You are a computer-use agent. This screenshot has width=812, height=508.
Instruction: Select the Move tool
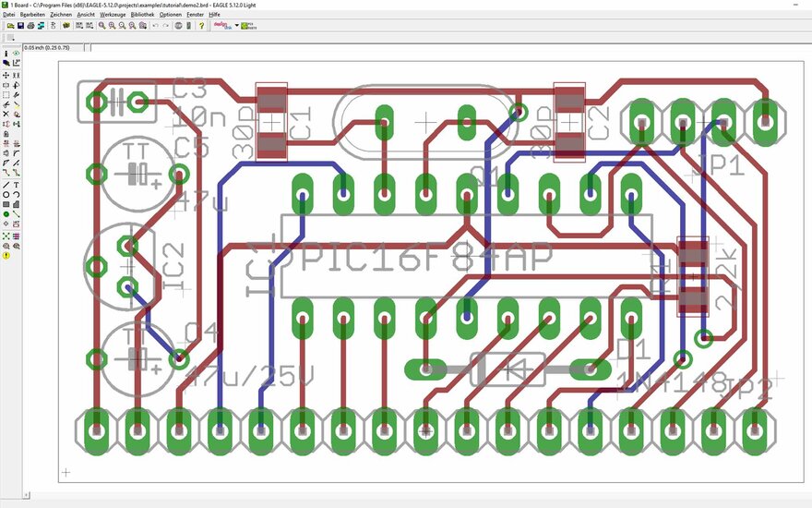point(6,75)
